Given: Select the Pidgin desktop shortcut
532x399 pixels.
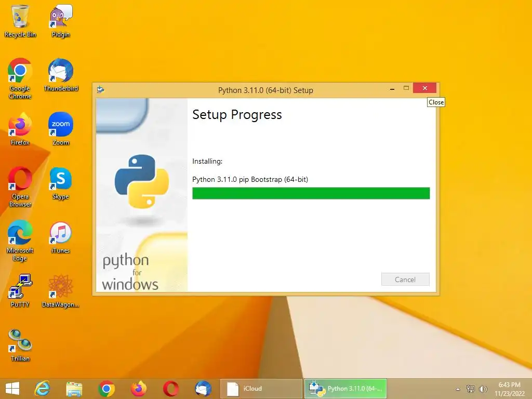Looking at the screenshot, I should [61, 21].
